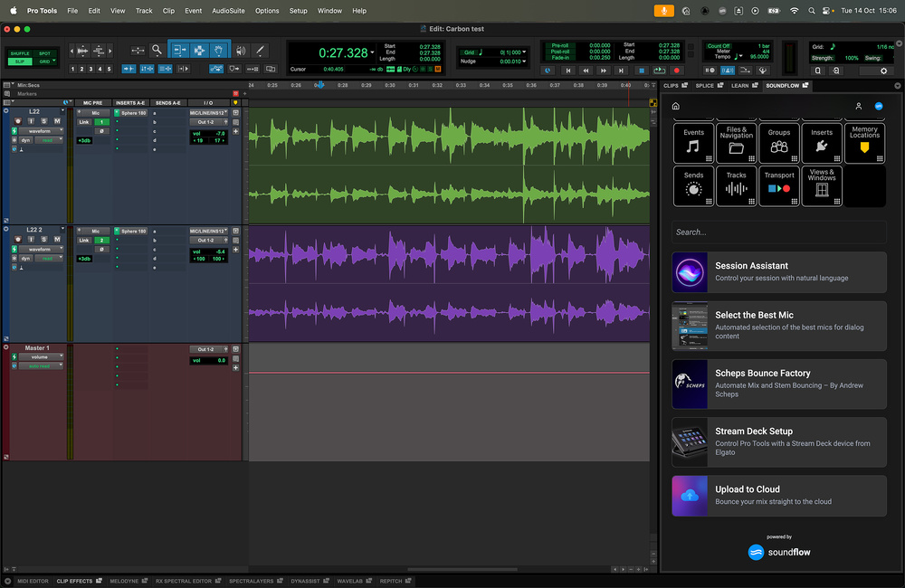This screenshot has height=588, width=905.
Task: Open the Out 1-2 output selector on L22
Action: 207,122
